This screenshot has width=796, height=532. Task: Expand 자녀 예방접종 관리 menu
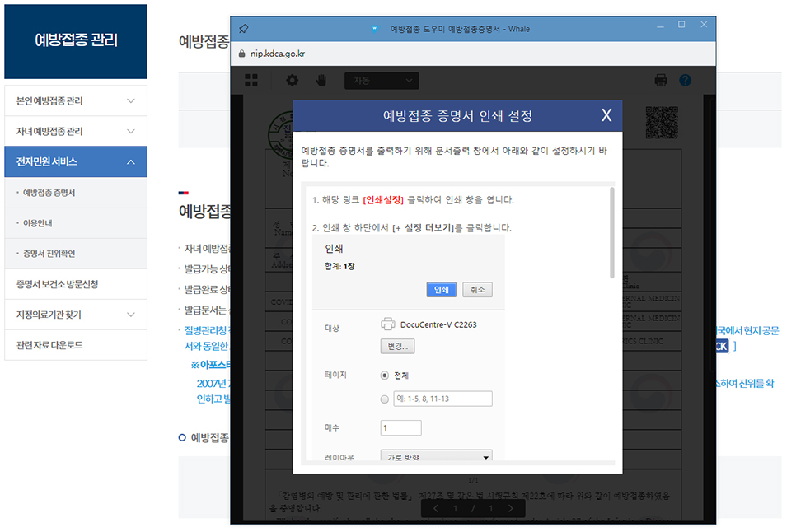coord(76,131)
